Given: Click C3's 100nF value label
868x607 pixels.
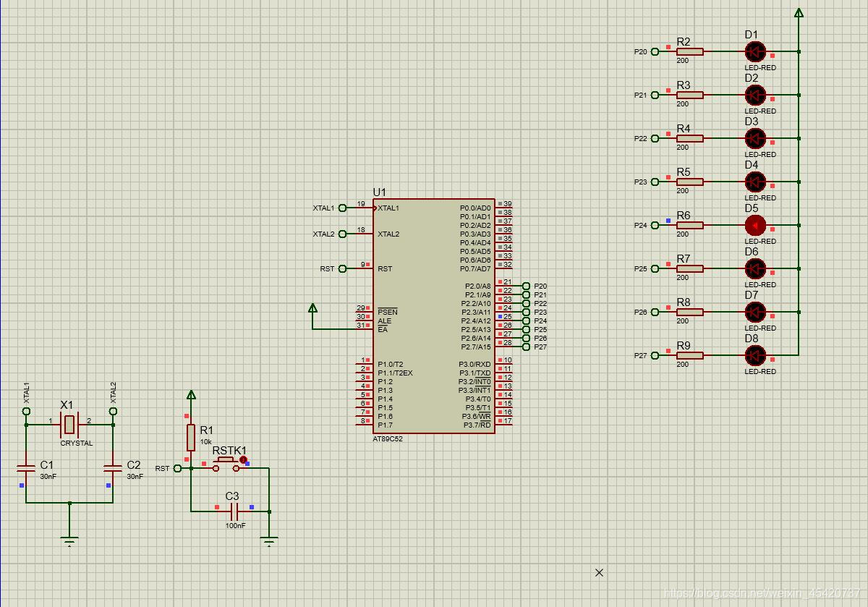Looking at the screenshot, I should (x=235, y=525).
